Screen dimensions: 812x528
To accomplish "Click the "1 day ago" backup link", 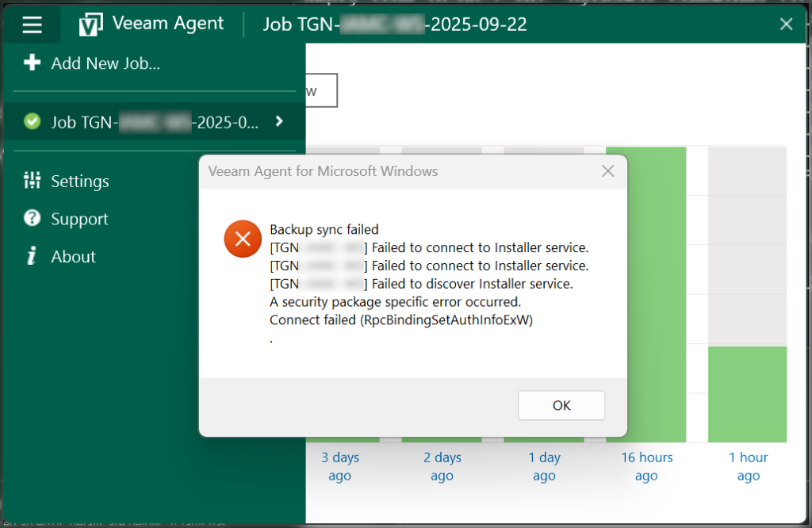I will [x=544, y=466].
